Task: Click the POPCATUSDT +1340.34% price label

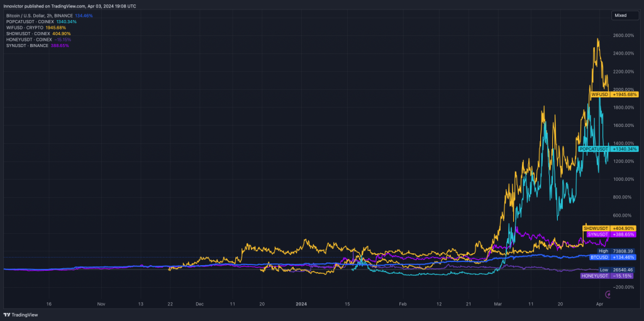Action: (608, 149)
